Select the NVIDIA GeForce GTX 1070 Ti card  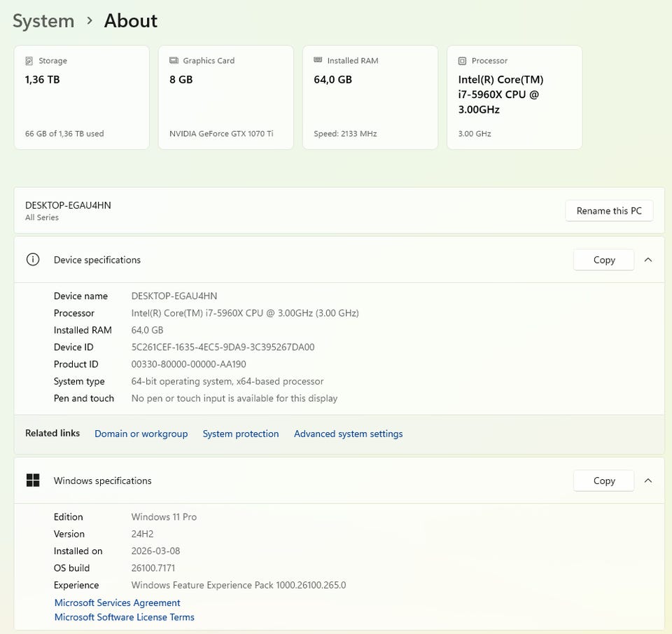point(225,97)
